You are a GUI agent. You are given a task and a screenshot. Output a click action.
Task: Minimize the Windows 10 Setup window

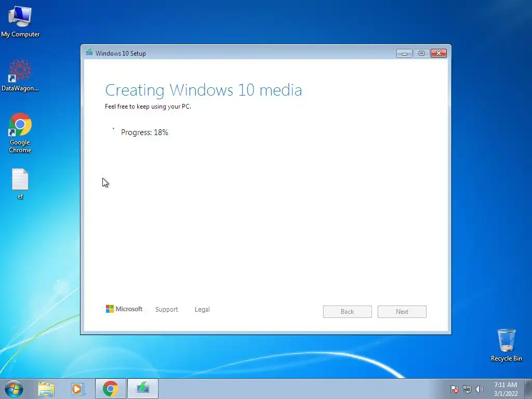tap(404, 54)
